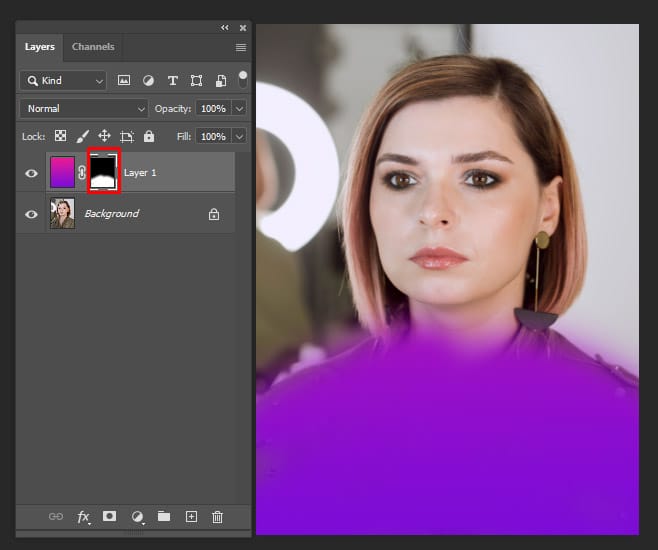Create a new layer group folder
This screenshot has width=658, height=550.
click(164, 516)
